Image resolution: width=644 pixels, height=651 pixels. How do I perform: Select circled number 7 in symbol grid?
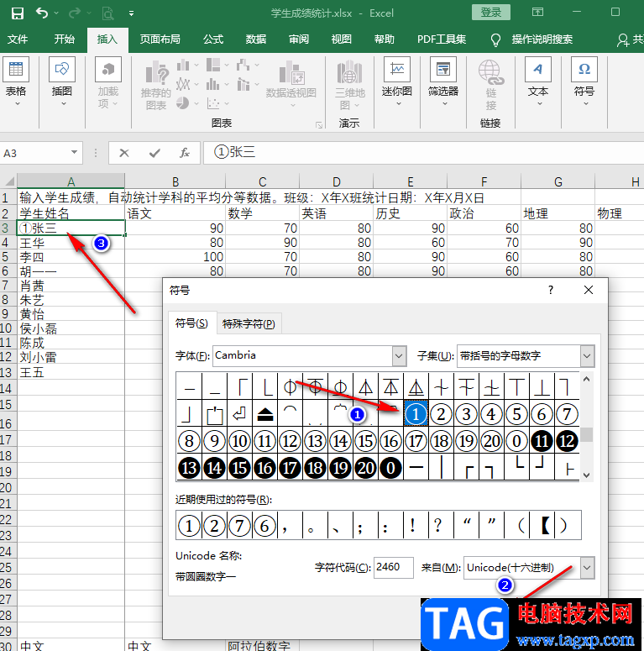pos(567,414)
